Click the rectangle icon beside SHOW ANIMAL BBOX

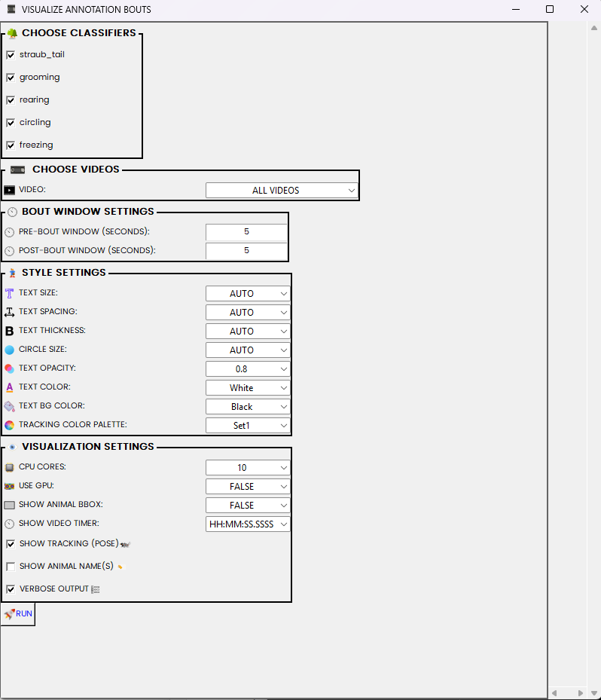(x=9, y=505)
